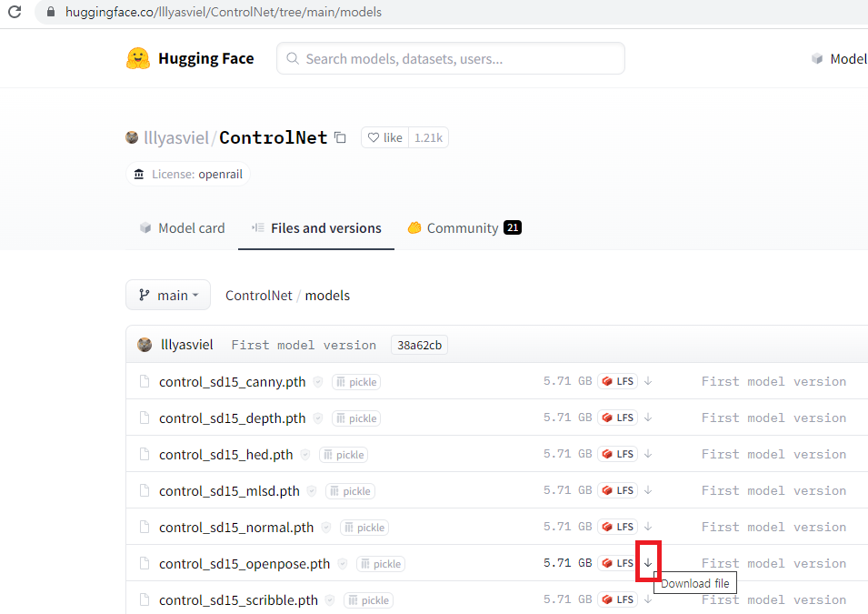
Task: Click the LFS badge on scribble row
Action: (618, 599)
